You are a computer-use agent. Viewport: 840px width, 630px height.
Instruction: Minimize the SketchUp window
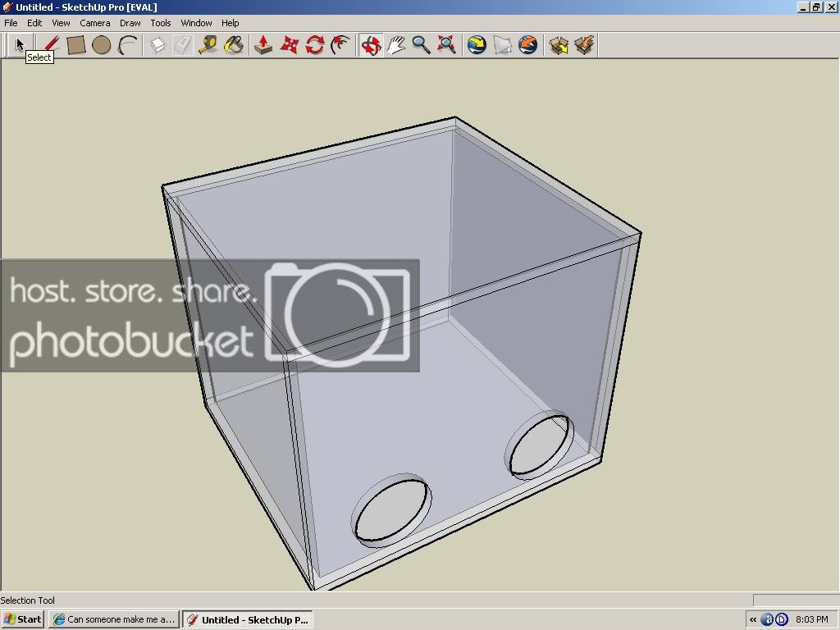(x=804, y=7)
